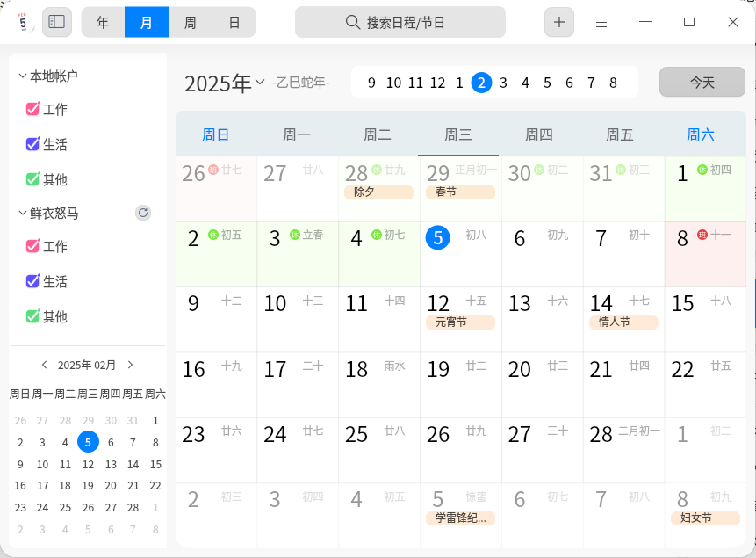Select February 28 二月初一 cell
The image size is (756, 558).
[624, 450]
